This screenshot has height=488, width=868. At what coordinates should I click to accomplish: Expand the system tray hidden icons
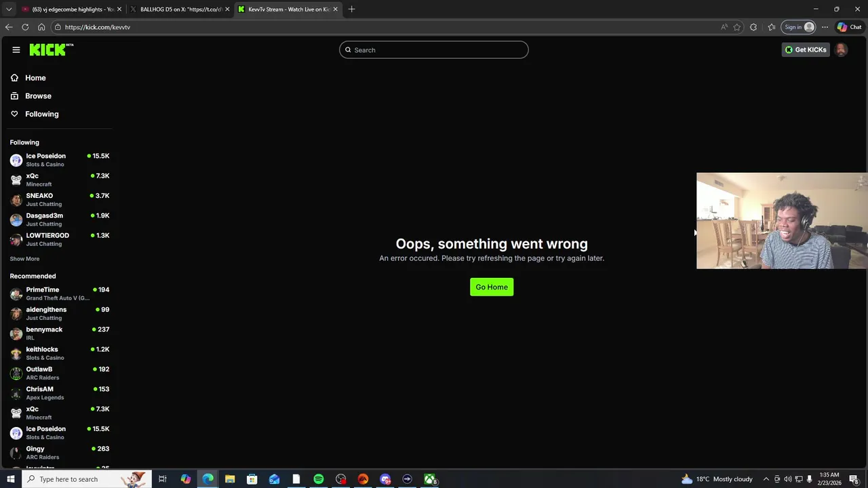766,479
